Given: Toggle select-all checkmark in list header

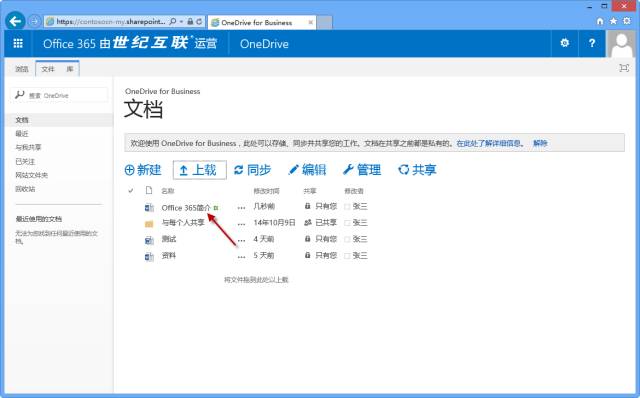Looking at the screenshot, I should (x=131, y=191).
